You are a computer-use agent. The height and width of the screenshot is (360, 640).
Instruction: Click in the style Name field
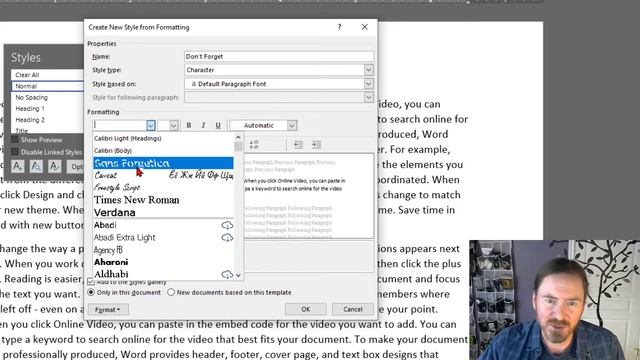[x=279, y=56]
